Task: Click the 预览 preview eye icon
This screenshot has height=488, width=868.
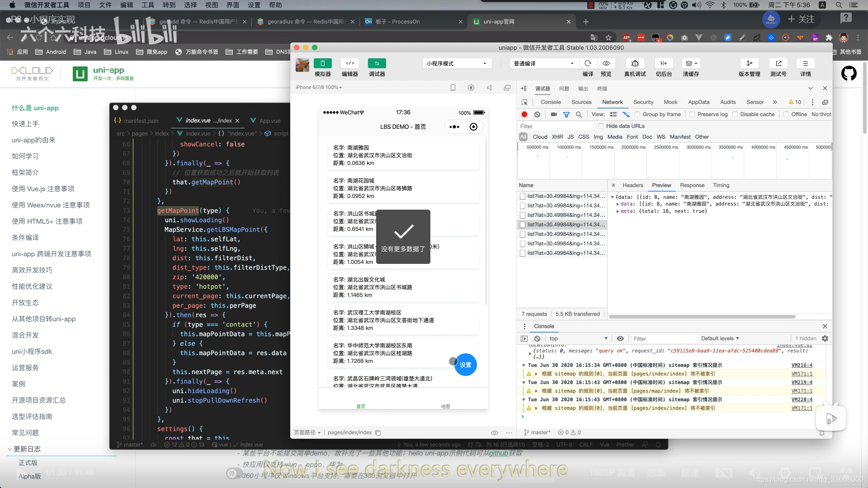Action: click(x=606, y=64)
